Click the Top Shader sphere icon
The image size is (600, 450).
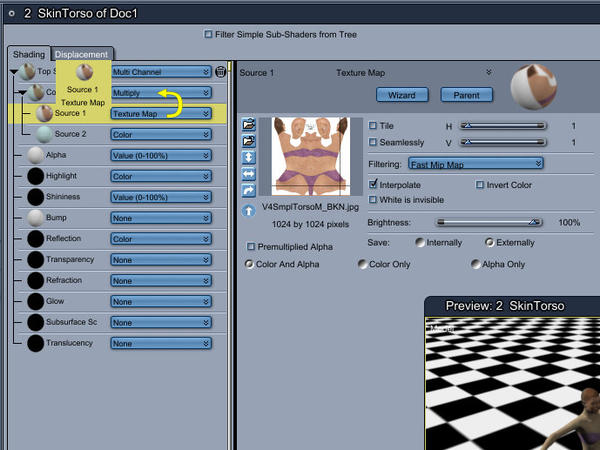[27, 72]
